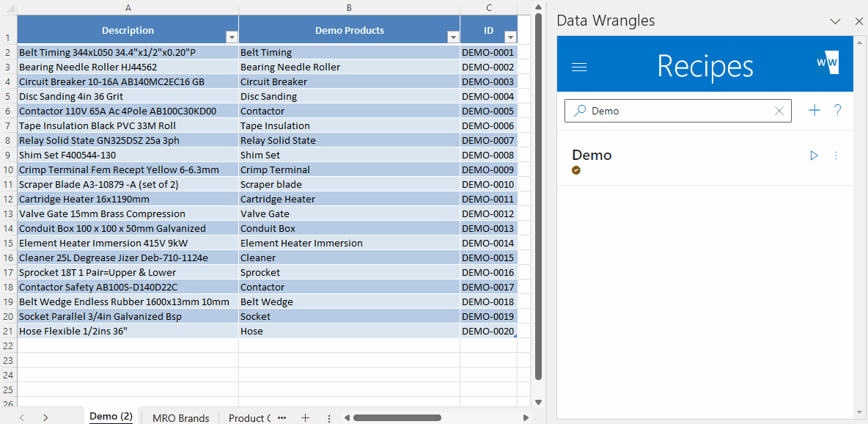Add a new recipe with plus icon

point(814,110)
